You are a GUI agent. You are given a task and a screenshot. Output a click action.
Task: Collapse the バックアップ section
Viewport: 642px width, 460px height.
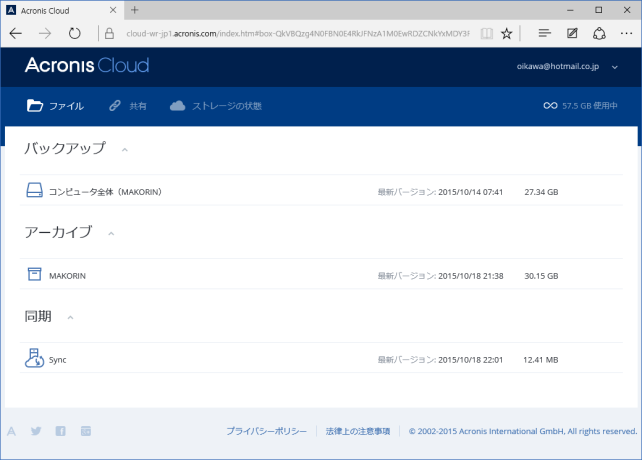(x=125, y=150)
